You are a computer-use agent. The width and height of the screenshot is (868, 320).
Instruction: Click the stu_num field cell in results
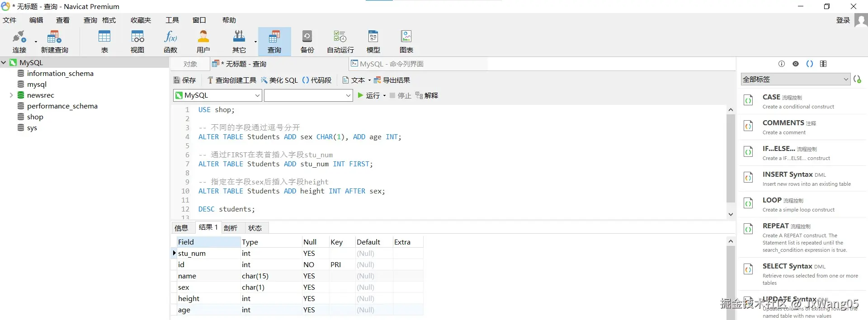208,254
